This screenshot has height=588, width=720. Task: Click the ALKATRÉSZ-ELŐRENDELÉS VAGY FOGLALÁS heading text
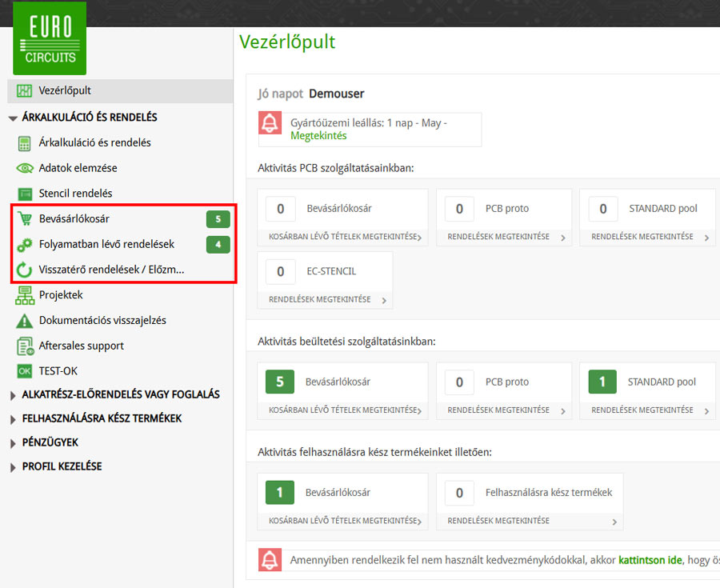point(121,394)
